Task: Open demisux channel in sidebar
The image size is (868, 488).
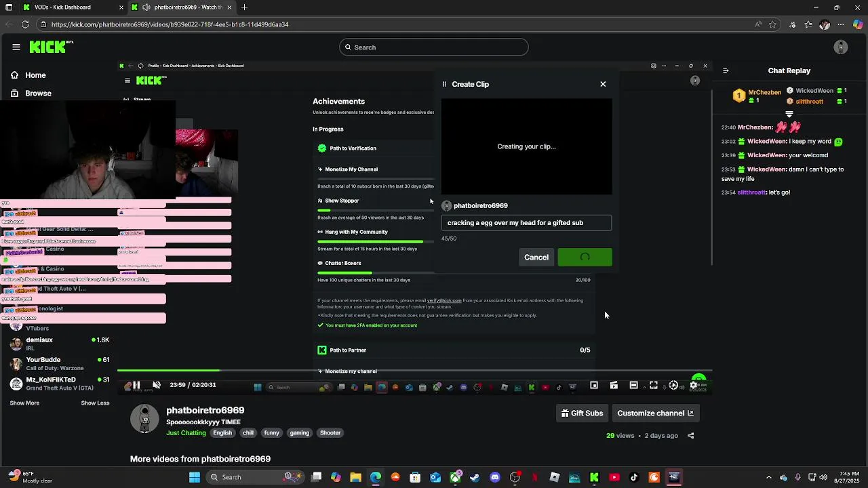Action: tap(60, 344)
